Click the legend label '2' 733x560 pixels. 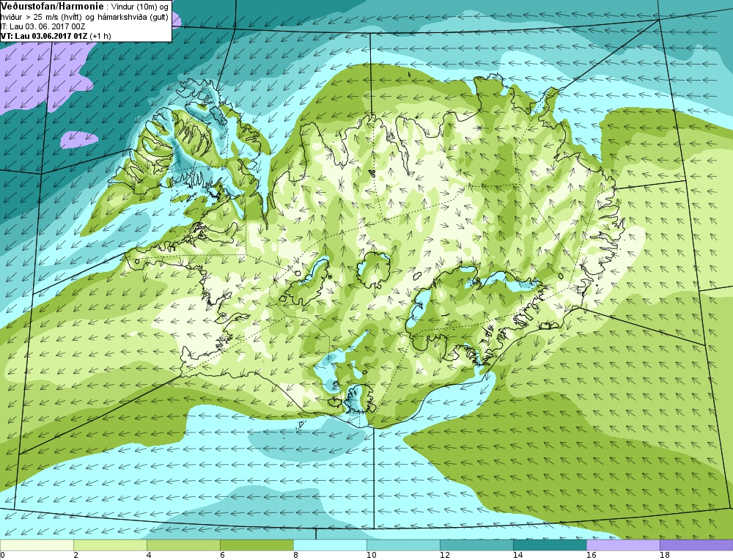(75, 556)
